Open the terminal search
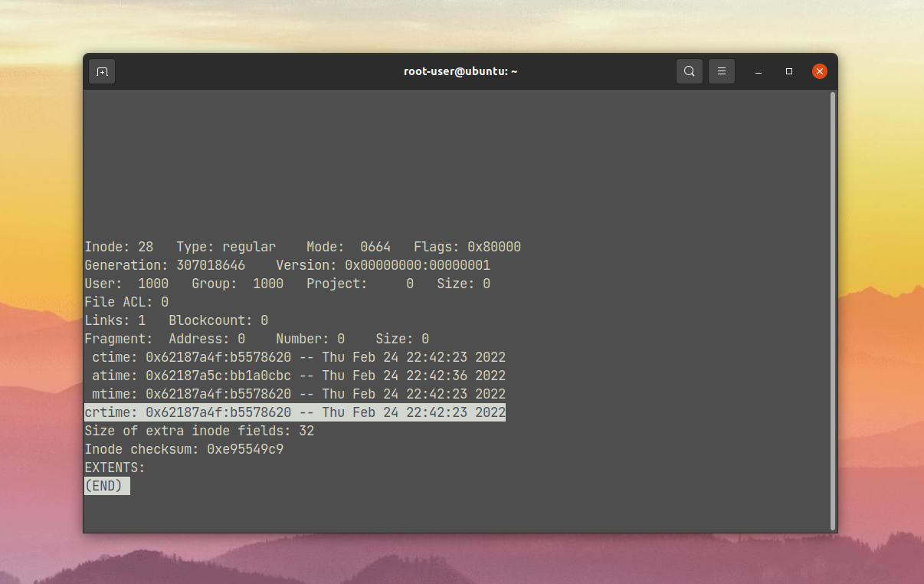Screen dimensions: 924x584 [690, 71]
